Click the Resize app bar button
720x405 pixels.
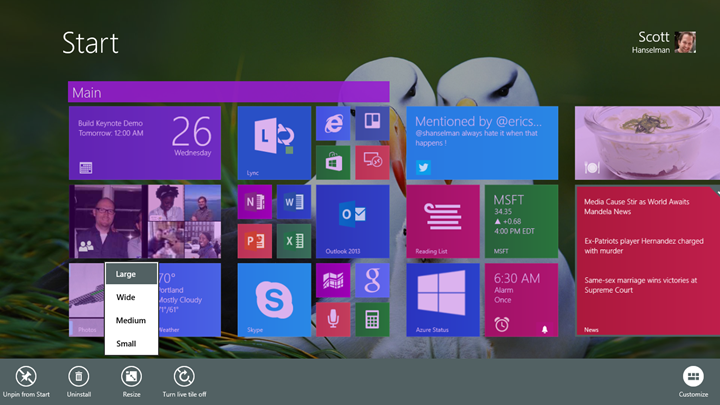pos(131,382)
